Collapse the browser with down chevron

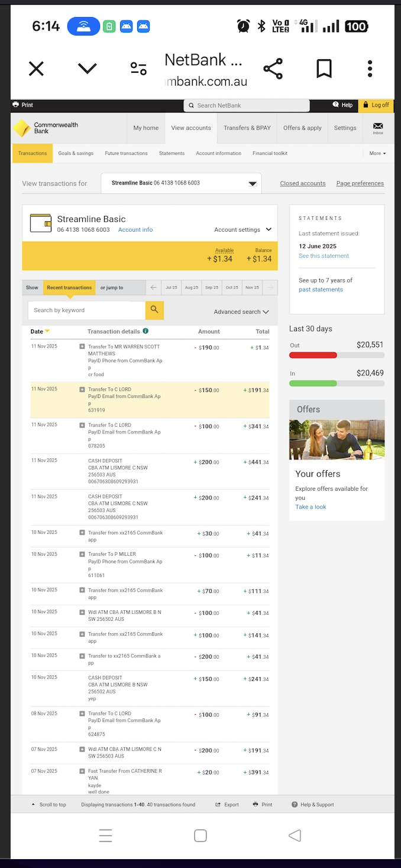click(x=88, y=69)
